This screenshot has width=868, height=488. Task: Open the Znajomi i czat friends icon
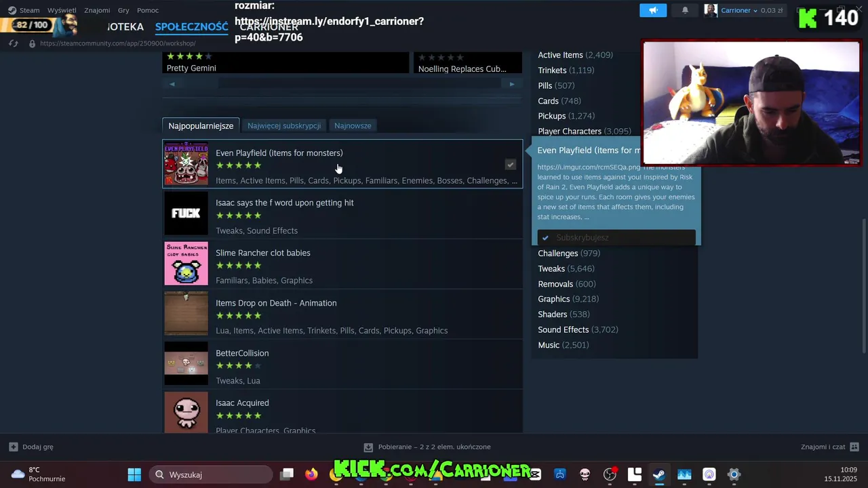854,447
